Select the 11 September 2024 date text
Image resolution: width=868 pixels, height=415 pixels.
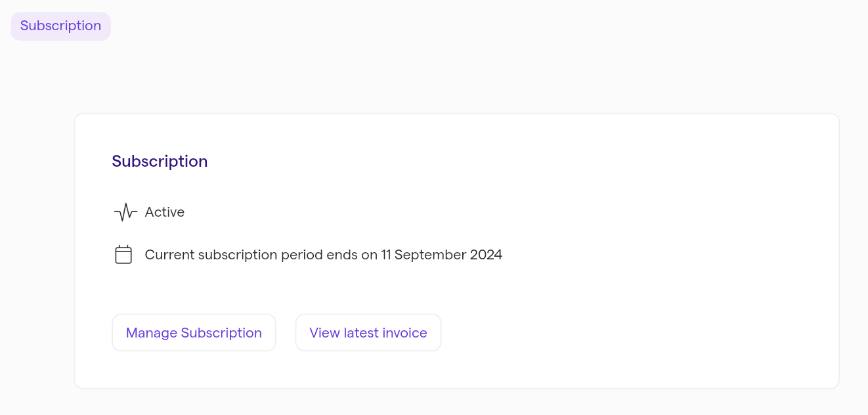pos(442,255)
